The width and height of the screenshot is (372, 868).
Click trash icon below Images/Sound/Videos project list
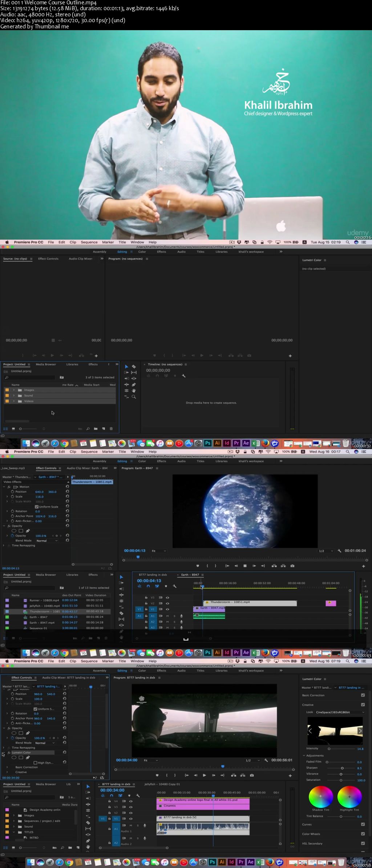pos(111,429)
